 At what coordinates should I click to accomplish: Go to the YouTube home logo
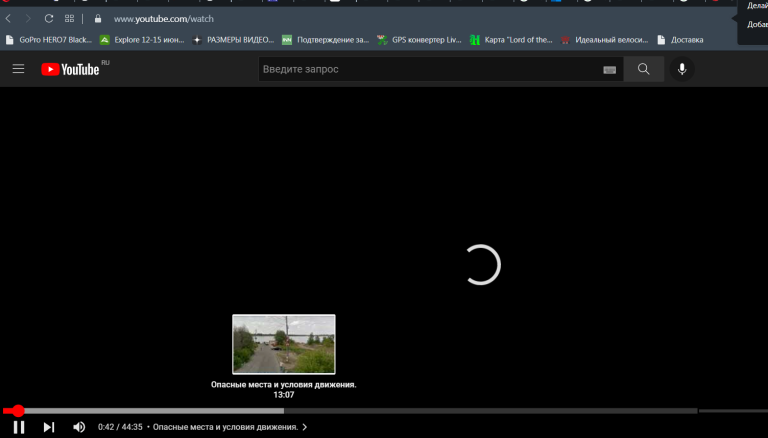[71, 69]
